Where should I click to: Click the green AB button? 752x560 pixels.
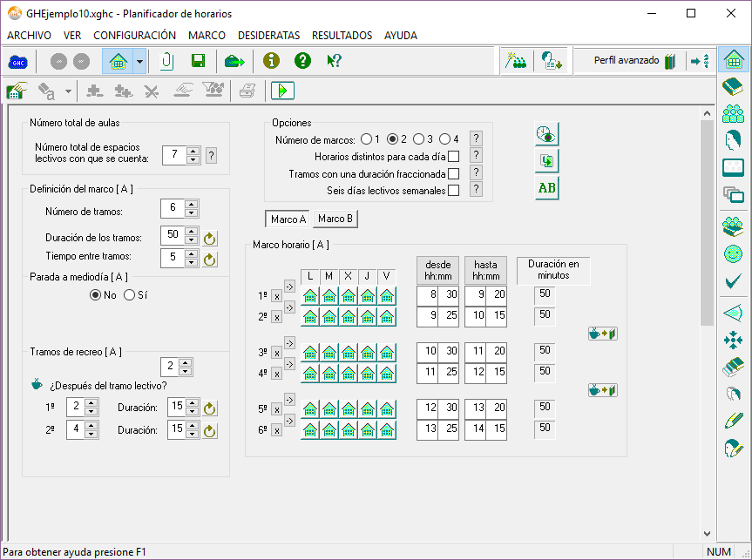[546, 188]
